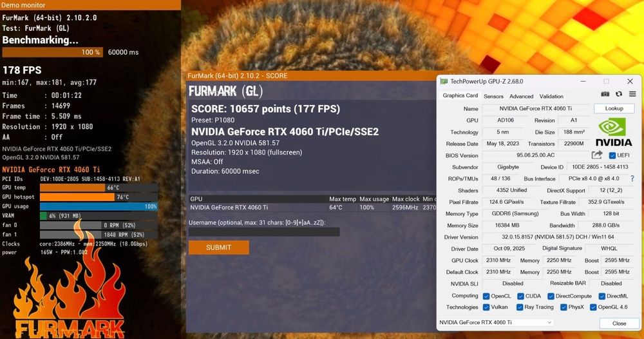Click the FurMark username input field
Viewport: 644px width, 339px height.
point(264,232)
